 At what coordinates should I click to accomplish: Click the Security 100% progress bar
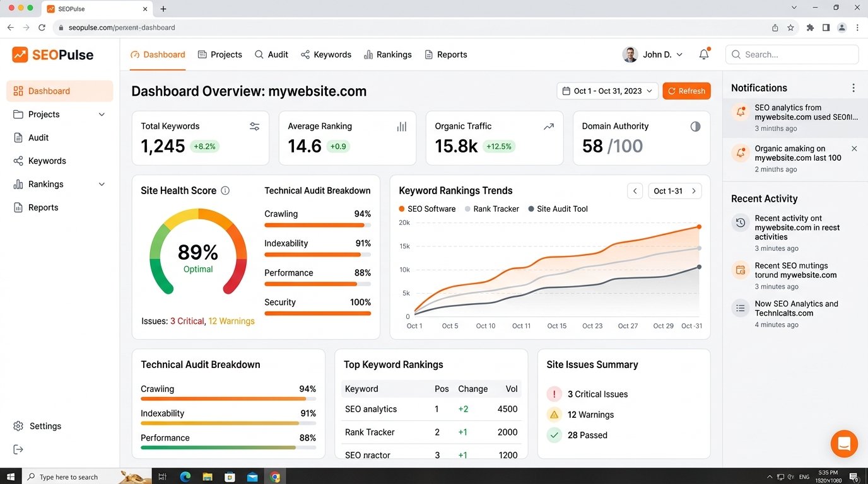[317, 313]
